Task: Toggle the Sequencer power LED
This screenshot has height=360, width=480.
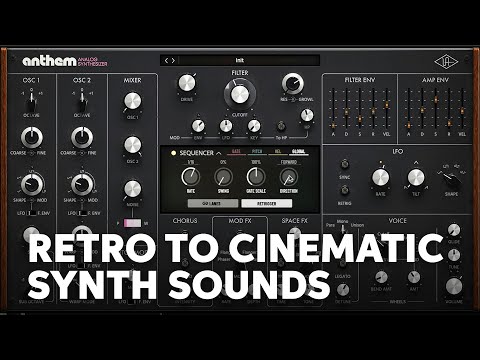Action: (x=173, y=153)
